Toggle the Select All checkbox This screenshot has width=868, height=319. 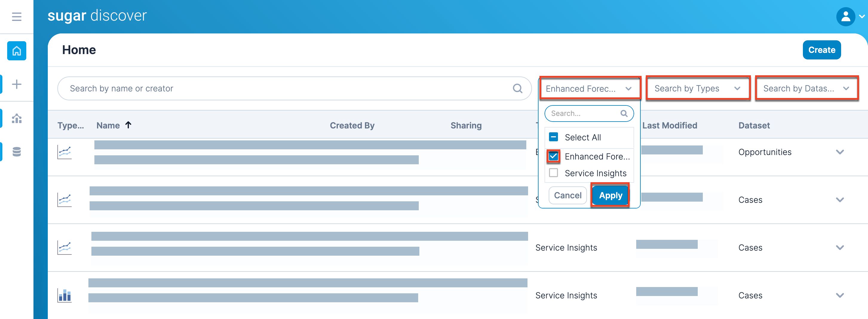click(x=553, y=137)
